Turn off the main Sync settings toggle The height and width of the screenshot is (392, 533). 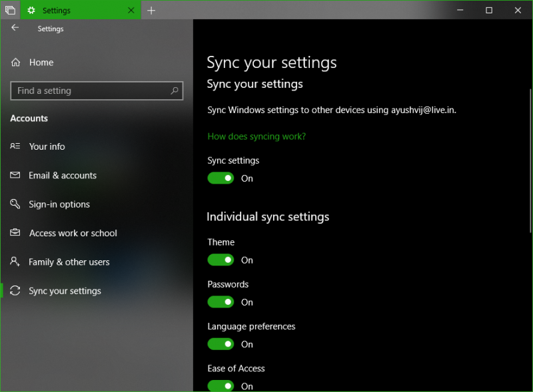pos(221,178)
